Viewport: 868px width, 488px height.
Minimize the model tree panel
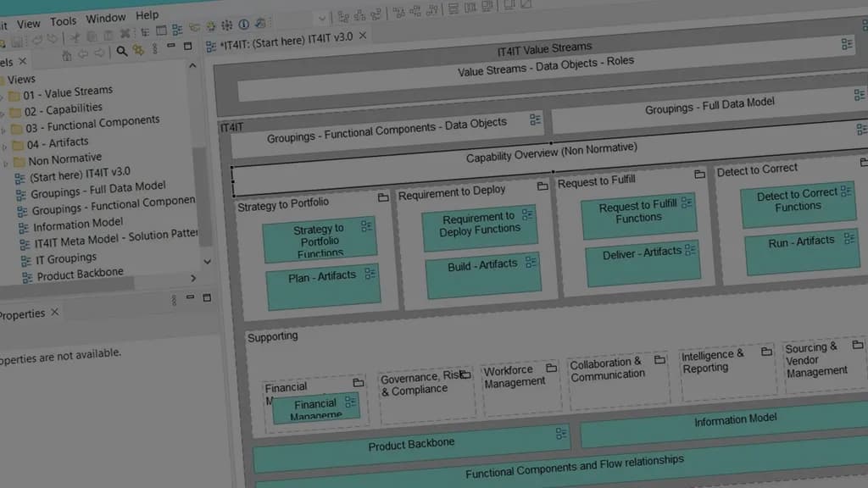[170, 47]
